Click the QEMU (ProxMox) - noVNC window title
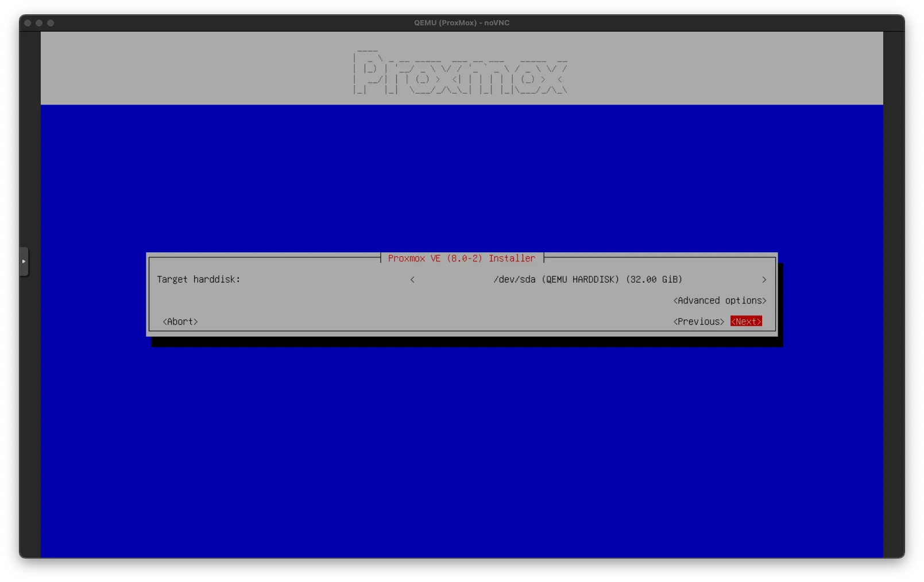 click(462, 23)
